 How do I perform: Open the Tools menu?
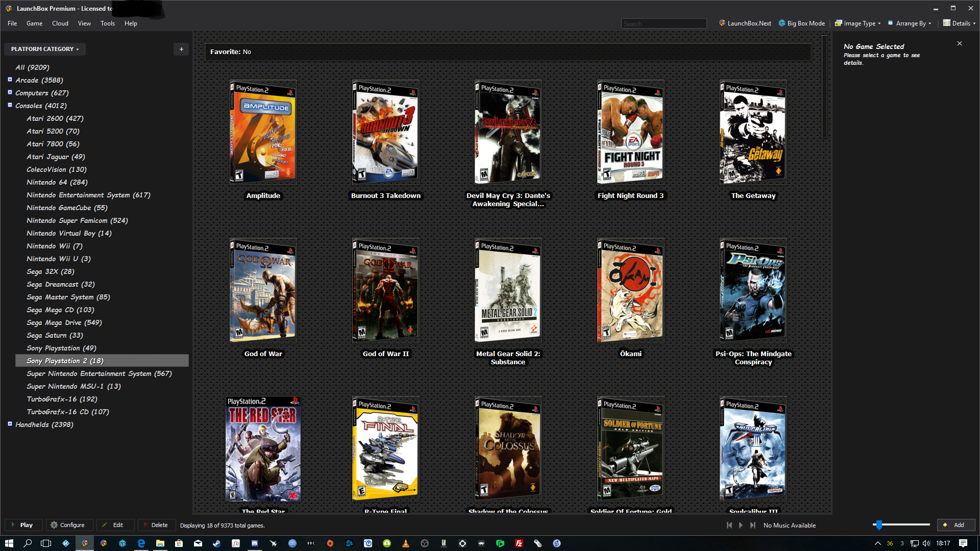108,23
